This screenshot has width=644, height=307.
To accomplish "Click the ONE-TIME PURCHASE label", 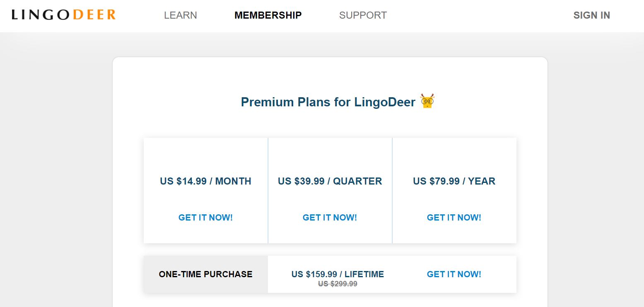I will pyautogui.click(x=205, y=274).
